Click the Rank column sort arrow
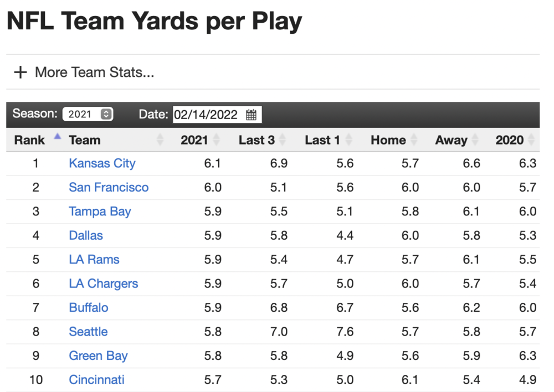 coord(57,137)
